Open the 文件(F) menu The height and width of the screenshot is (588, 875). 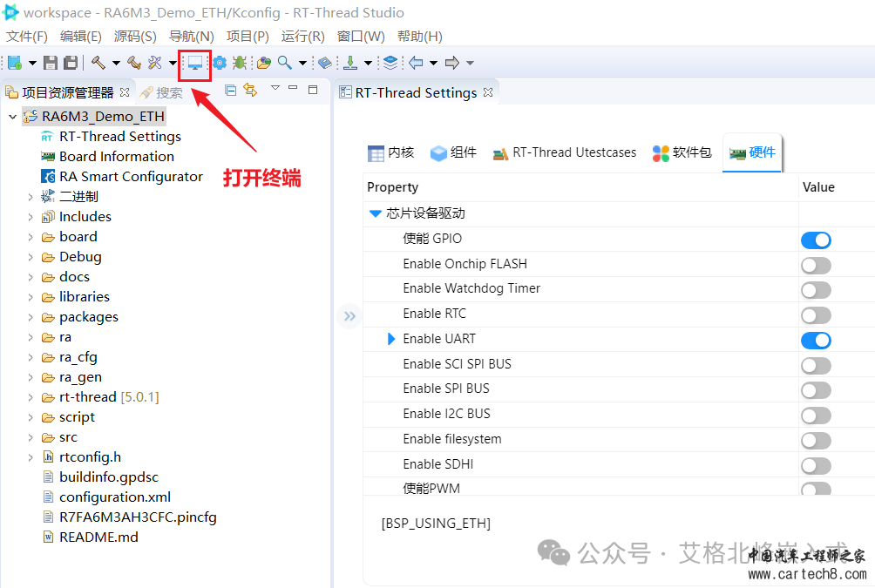point(26,37)
